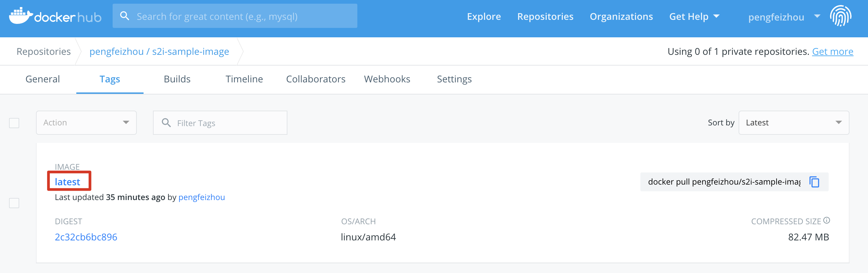Viewport: 868px width, 273px height.
Task: Check the latest tag row checkbox
Action: [14, 203]
